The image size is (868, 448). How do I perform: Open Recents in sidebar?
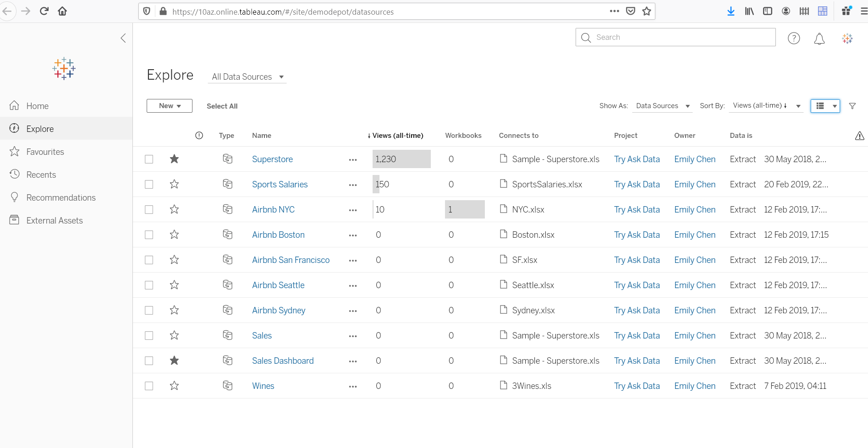coord(66,175)
